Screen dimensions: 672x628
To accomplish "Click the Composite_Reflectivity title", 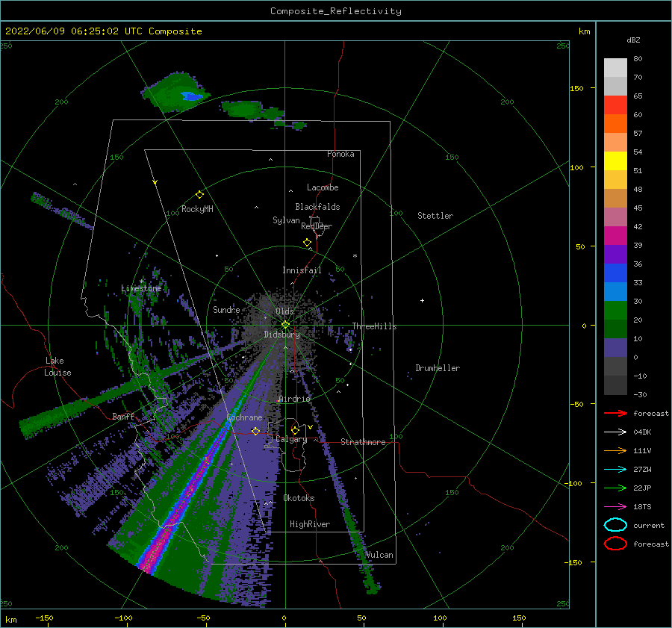I will tap(335, 11).
